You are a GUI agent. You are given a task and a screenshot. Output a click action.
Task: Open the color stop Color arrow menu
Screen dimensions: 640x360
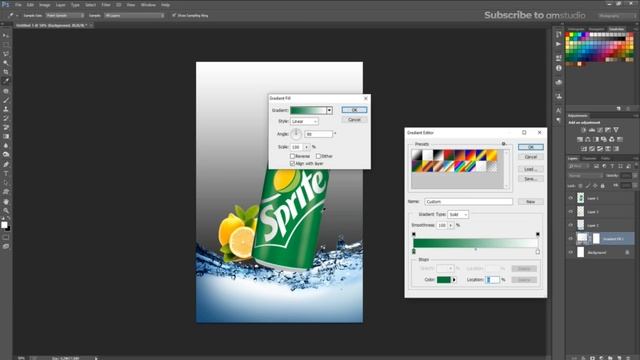click(x=454, y=280)
